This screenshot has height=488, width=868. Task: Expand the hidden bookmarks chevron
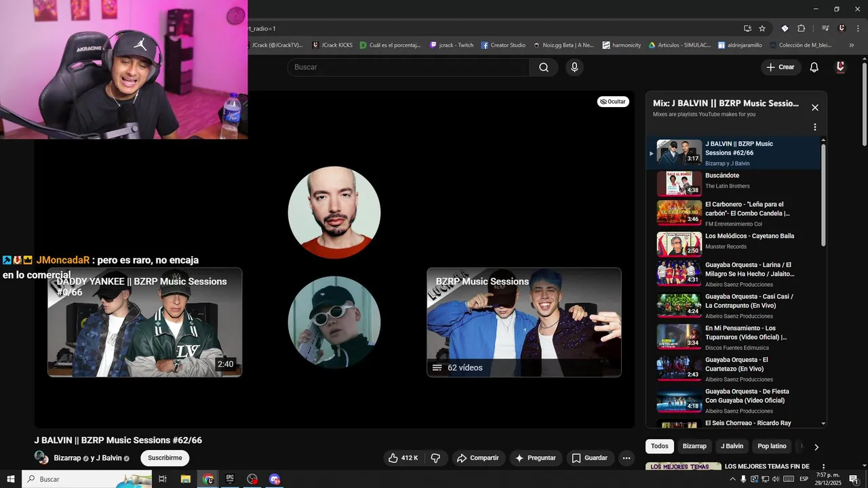point(852,45)
